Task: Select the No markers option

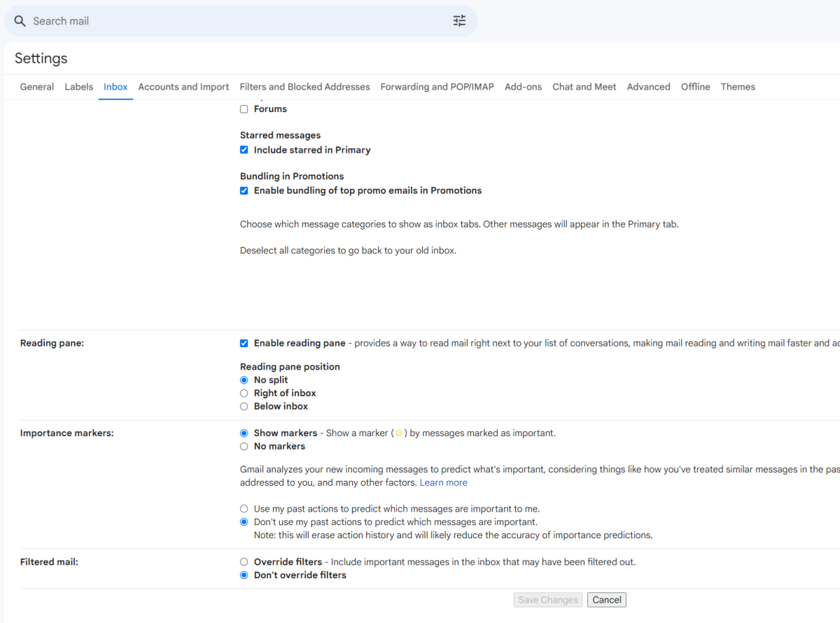Action: tap(244, 447)
